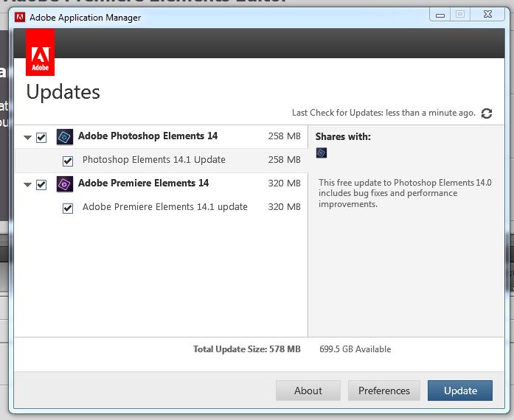Image resolution: width=514 pixels, height=420 pixels.
Task: Select the Adobe Photoshop Elements 14 row title
Action: [147, 136]
